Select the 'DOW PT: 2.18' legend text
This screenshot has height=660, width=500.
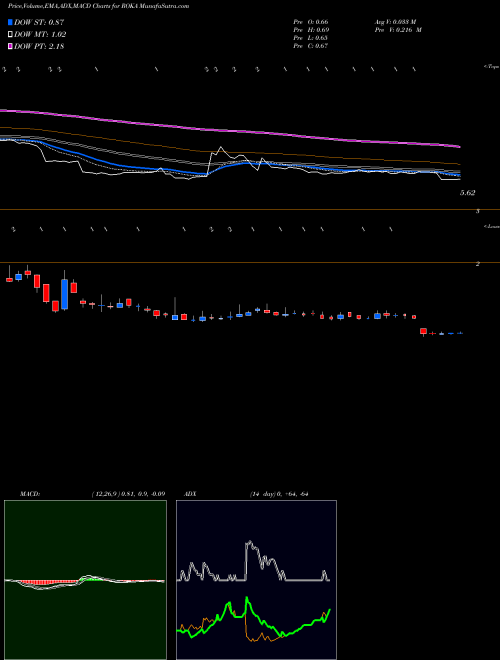point(39,46)
